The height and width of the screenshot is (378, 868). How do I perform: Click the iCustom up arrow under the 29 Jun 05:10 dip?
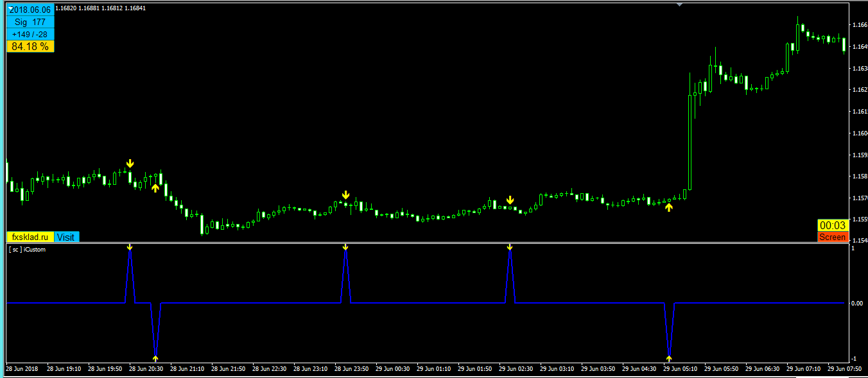point(669,358)
